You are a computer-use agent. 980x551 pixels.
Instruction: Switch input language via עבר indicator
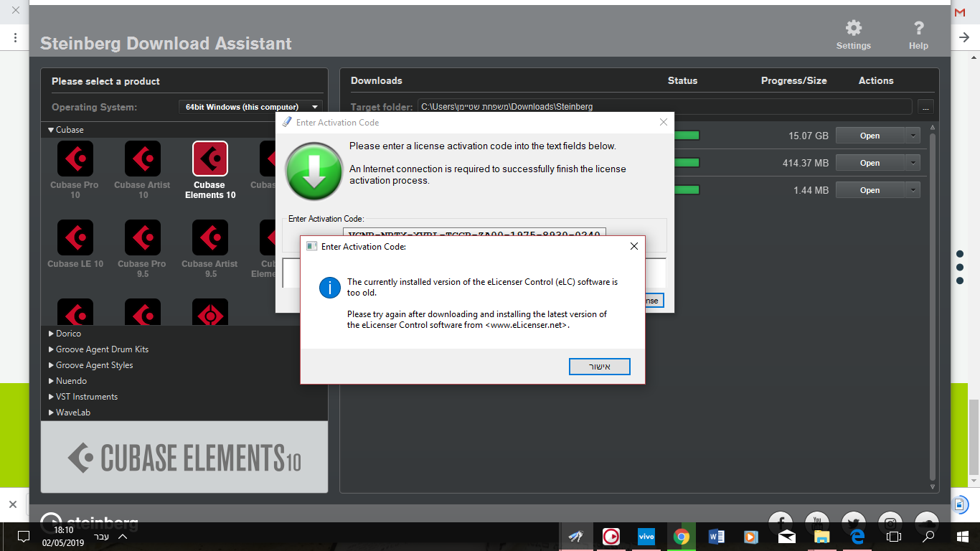pos(103,537)
